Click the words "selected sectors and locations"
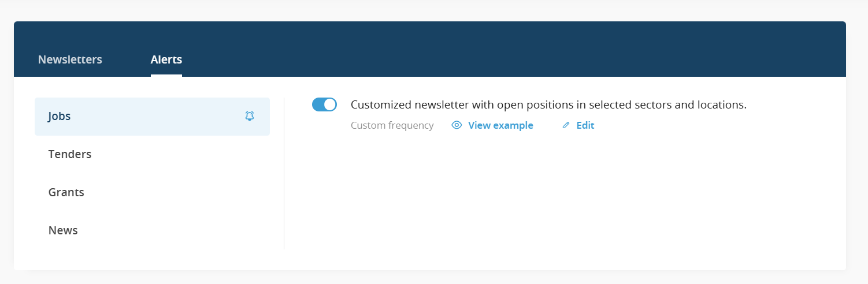Screen dimensions: 868x284 (x=667, y=105)
